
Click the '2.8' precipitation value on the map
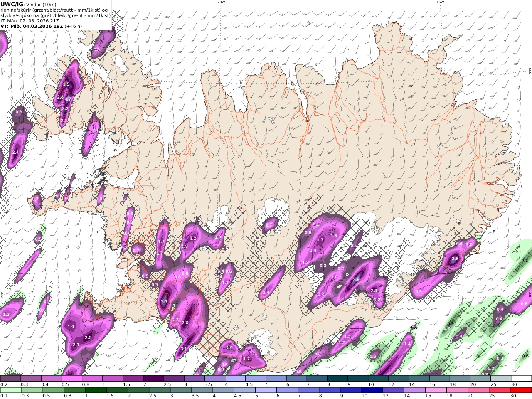coord(60,97)
